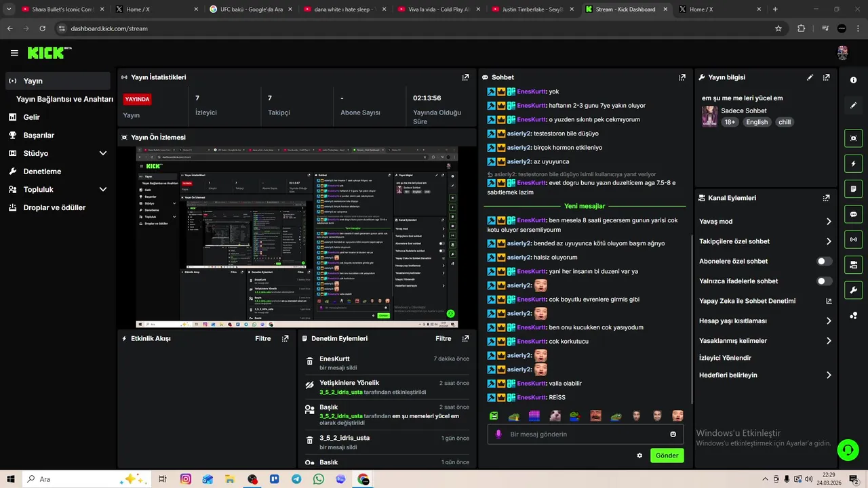Click İzleyici Yönlendir
The width and height of the screenshot is (868, 488).
(x=725, y=358)
